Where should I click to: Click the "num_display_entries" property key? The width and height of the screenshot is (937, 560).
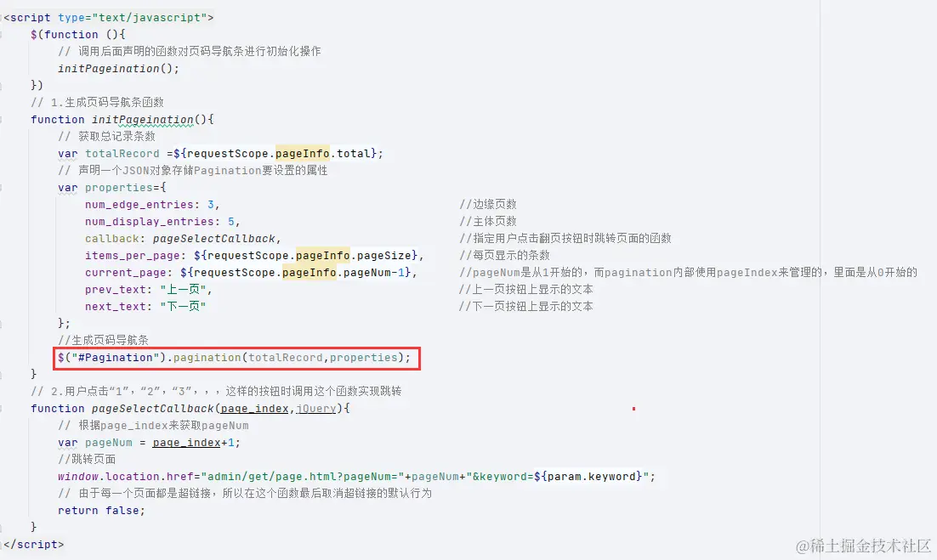click(x=150, y=222)
